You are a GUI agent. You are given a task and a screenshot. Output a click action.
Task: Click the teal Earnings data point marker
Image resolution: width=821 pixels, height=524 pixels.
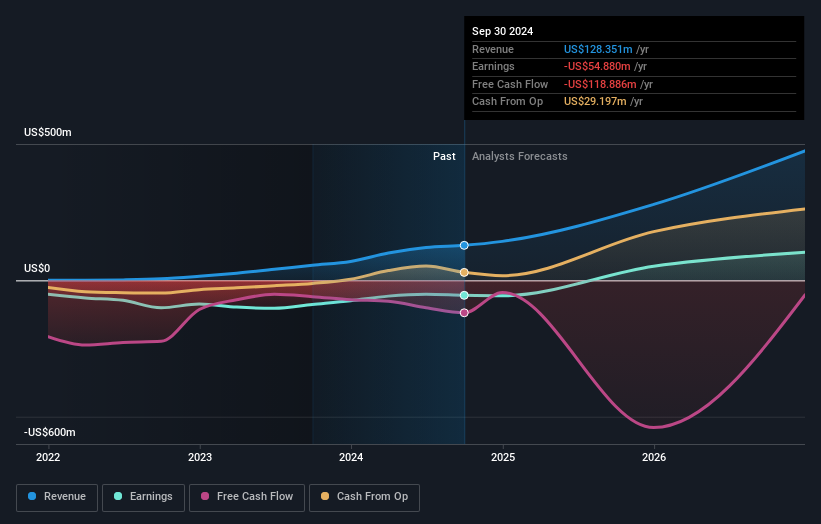point(464,296)
